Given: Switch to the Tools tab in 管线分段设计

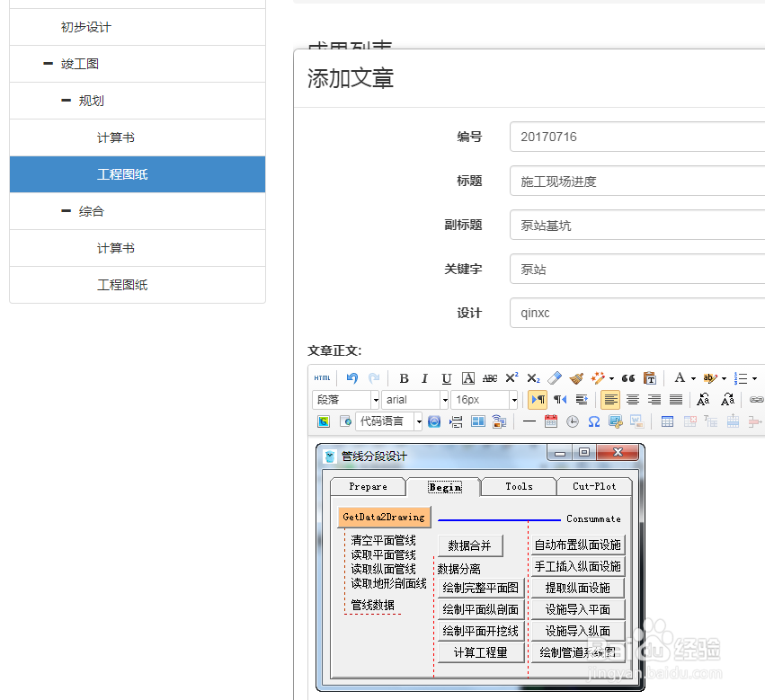Looking at the screenshot, I should tap(518, 486).
